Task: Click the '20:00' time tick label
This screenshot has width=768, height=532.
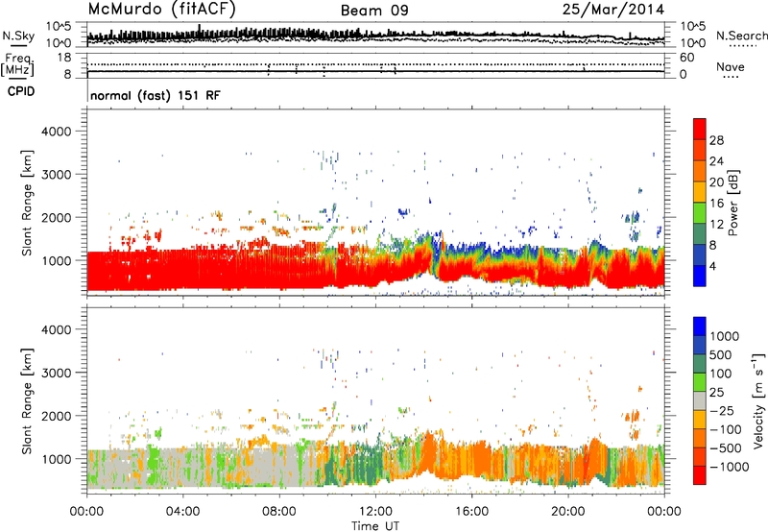Action: coord(567,512)
